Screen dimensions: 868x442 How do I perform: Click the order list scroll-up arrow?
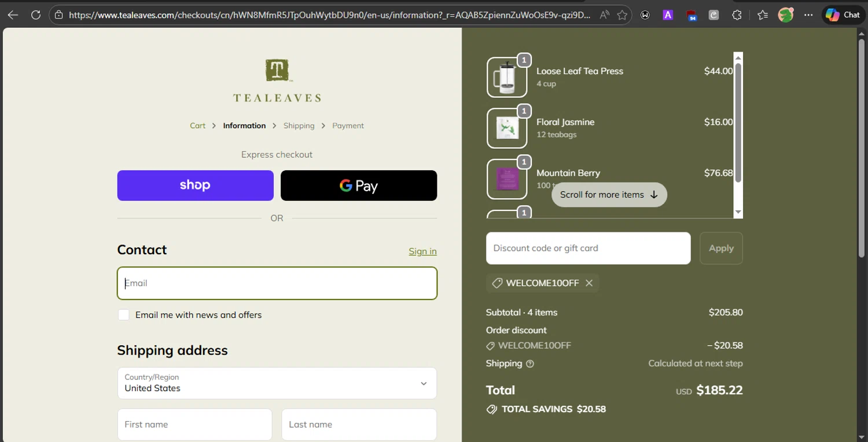738,57
